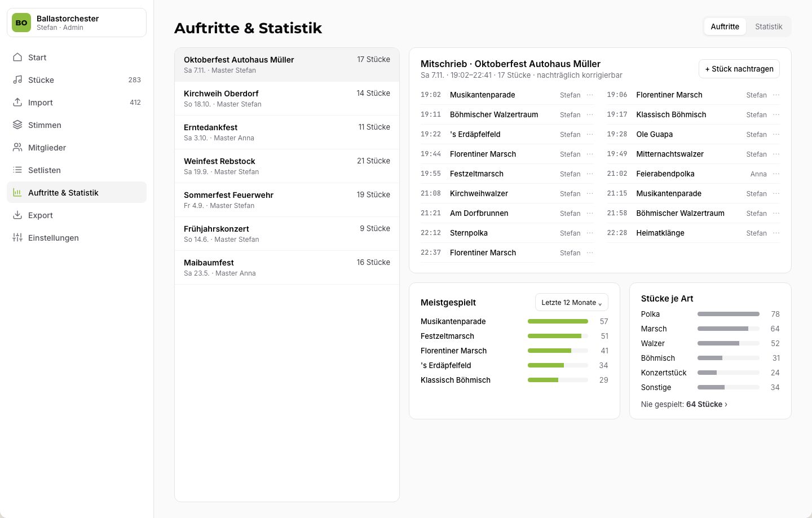This screenshot has width=812, height=518.
Task: Click the 19:49 Mitternachtswalzer log entry
Action: [694, 154]
